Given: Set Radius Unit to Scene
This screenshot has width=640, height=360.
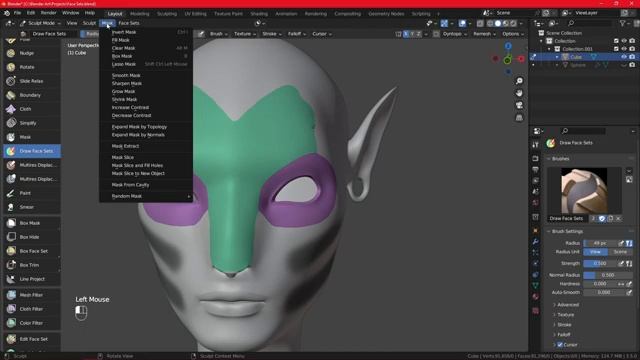Looking at the screenshot, I should pos(620,252).
